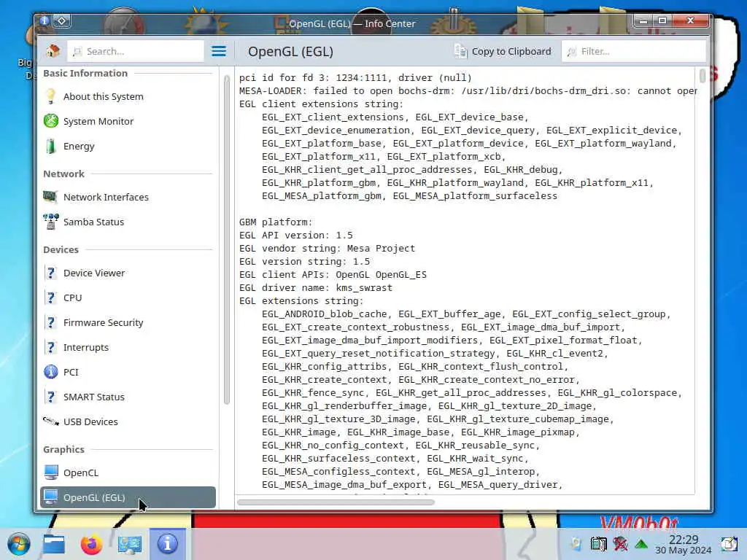Focus the Filter text field

tap(634, 51)
